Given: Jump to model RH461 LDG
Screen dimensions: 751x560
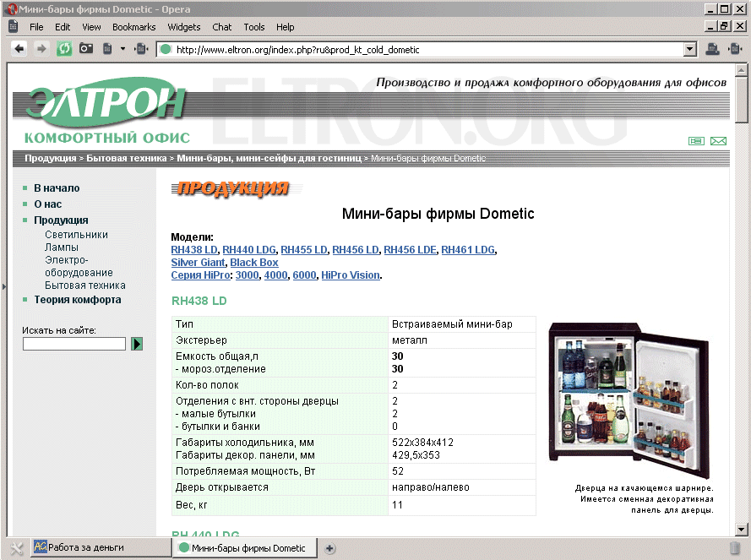Looking at the screenshot, I should coord(468,250).
